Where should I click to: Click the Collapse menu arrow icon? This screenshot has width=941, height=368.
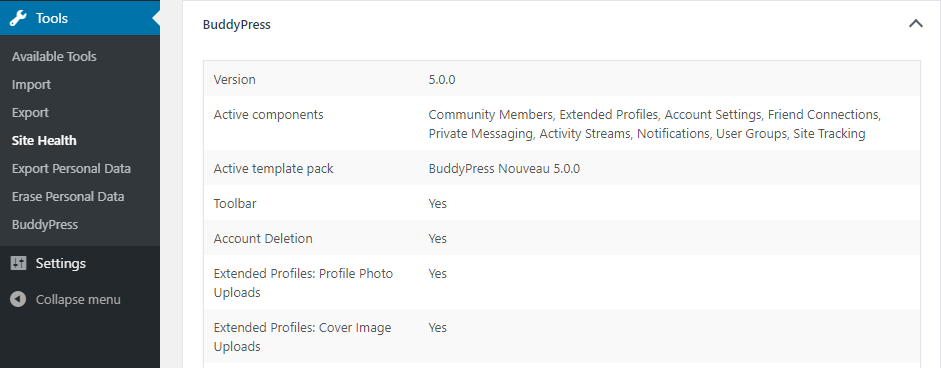pyautogui.click(x=18, y=299)
